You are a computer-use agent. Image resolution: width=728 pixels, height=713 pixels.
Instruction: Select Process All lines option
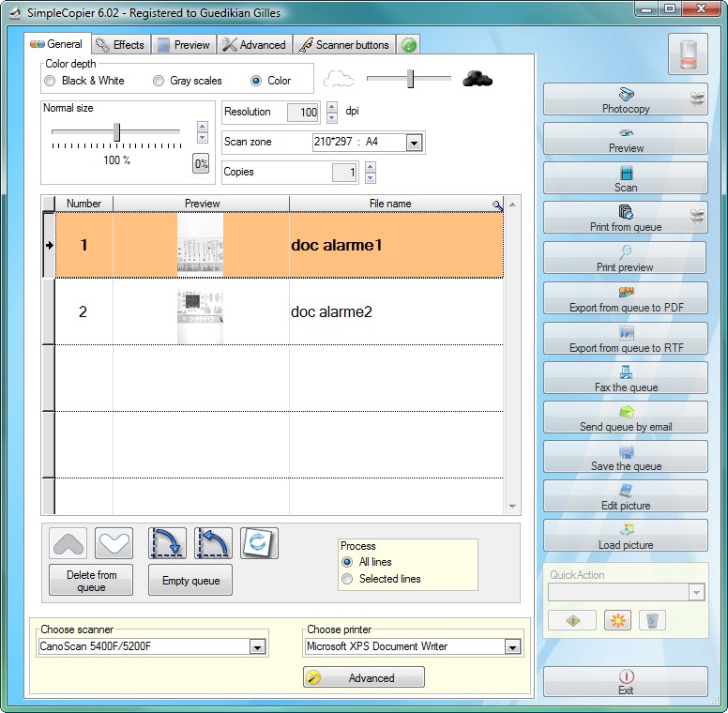point(347,562)
